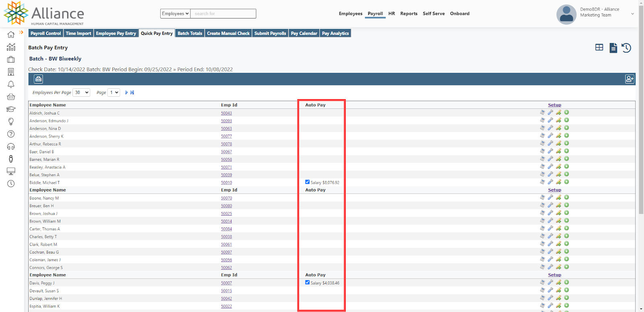Click the Alliance logo
The image size is (644, 312).
click(44, 13)
